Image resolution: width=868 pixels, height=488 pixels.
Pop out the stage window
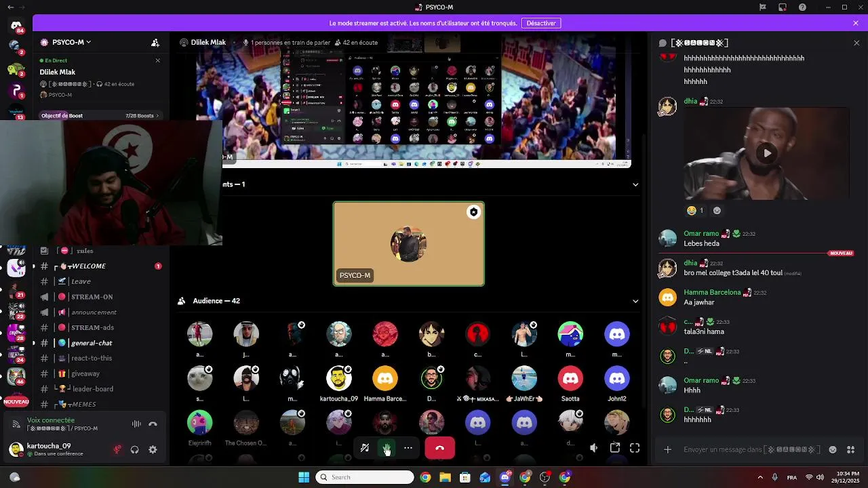[615, 448]
